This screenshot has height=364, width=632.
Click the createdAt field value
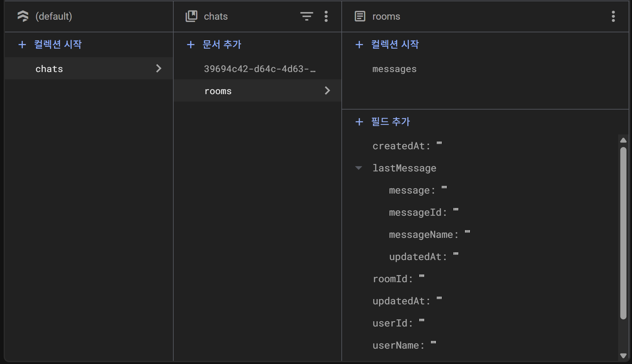coord(439,144)
